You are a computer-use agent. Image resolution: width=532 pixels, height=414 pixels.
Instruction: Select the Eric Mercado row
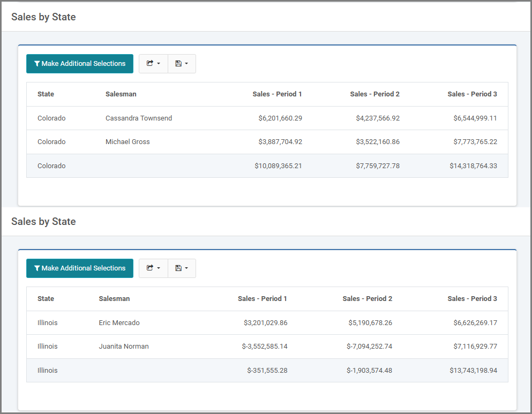point(267,323)
